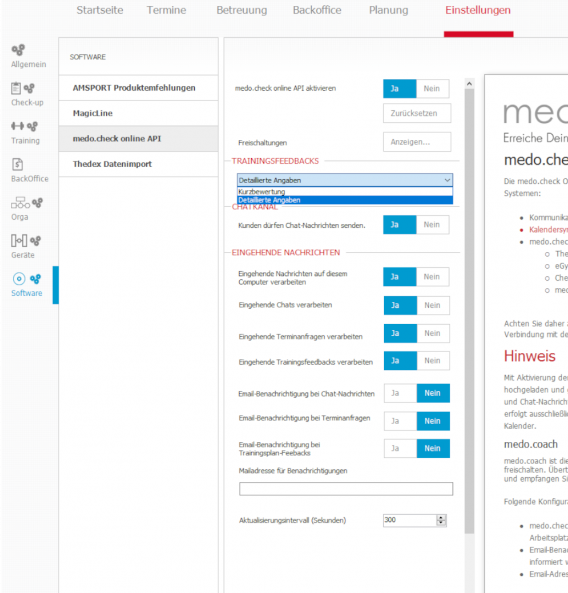Disable Kunden dürfen Chat-Nachrichten senden
568x593 pixels.
click(x=432, y=225)
